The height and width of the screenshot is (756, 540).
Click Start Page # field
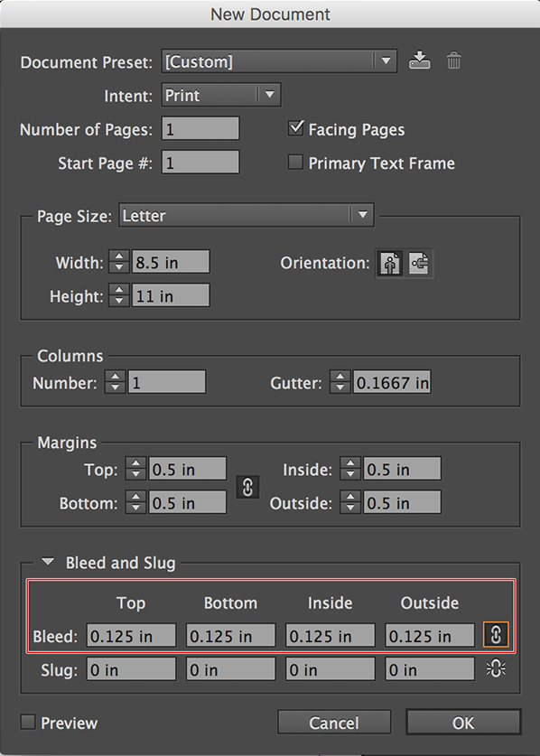click(x=200, y=163)
